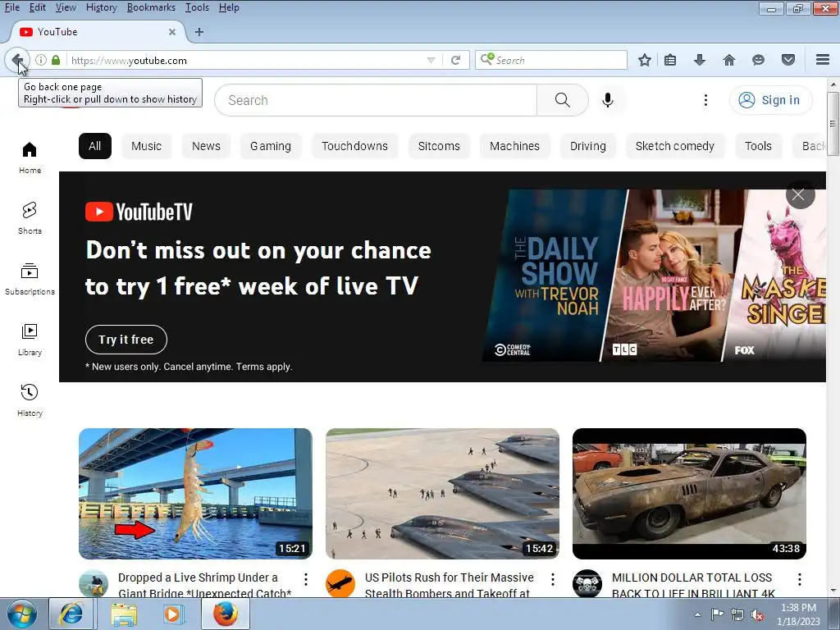Open the Hello chat bubble icon
The width and height of the screenshot is (840, 630).
(x=758, y=60)
